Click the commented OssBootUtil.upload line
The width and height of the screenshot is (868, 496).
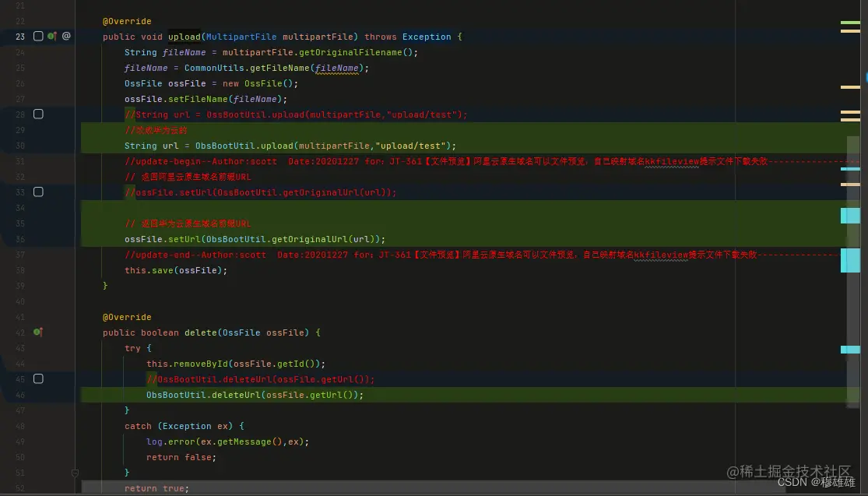(296, 114)
